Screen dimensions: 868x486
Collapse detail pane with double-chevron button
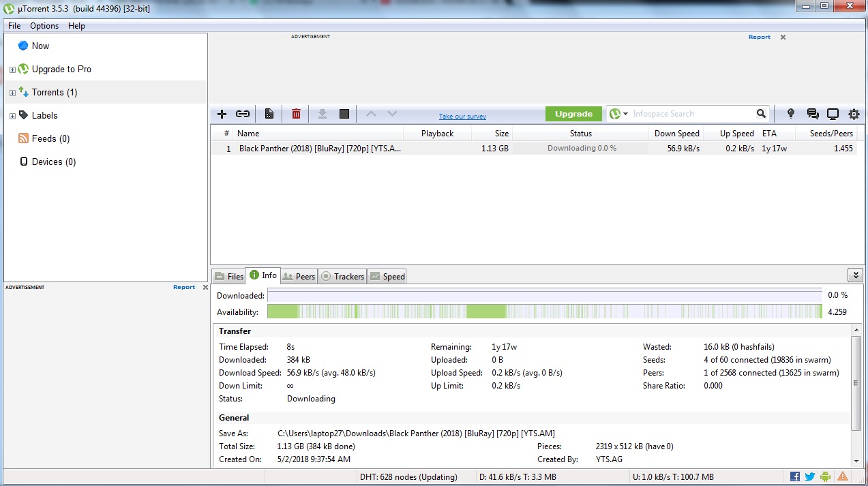click(x=856, y=275)
